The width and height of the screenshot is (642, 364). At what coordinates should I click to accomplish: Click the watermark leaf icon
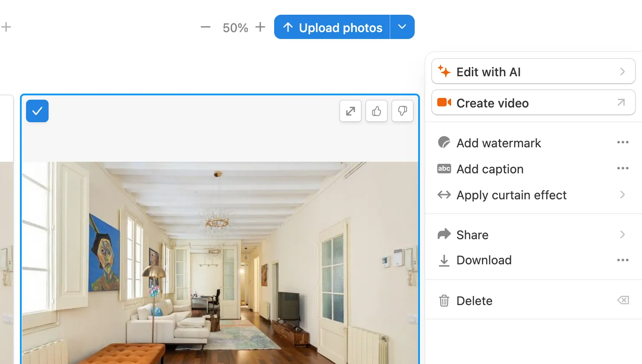(x=444, y=142)
